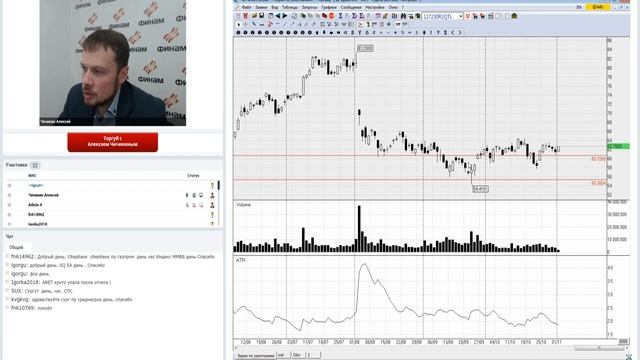Open the Окно menu
This screenshot has height=360, width=640.
point(393,7)
